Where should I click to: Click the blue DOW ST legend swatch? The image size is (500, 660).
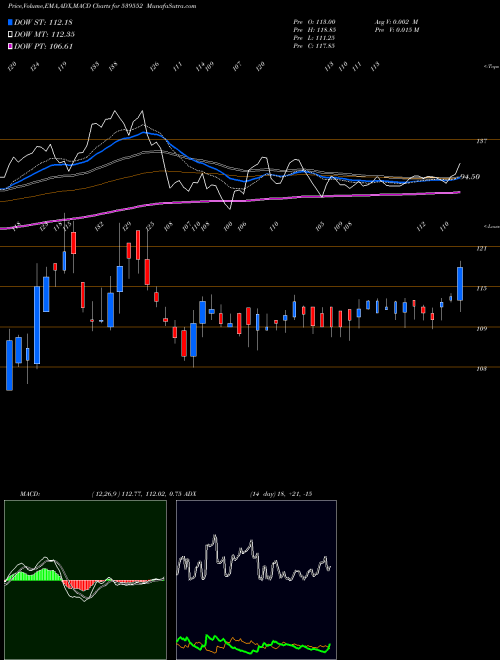(x=11, y=22)
